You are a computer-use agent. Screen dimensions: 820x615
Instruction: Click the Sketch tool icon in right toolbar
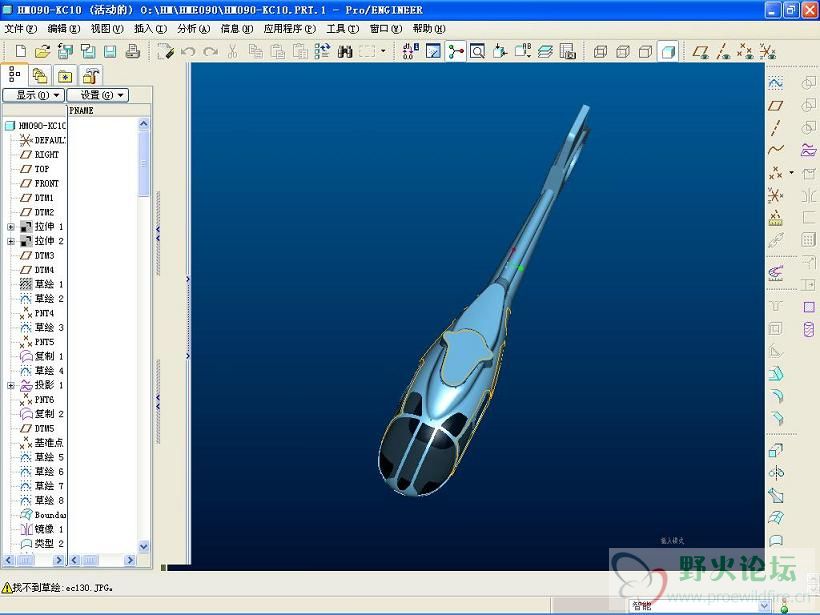776,83
